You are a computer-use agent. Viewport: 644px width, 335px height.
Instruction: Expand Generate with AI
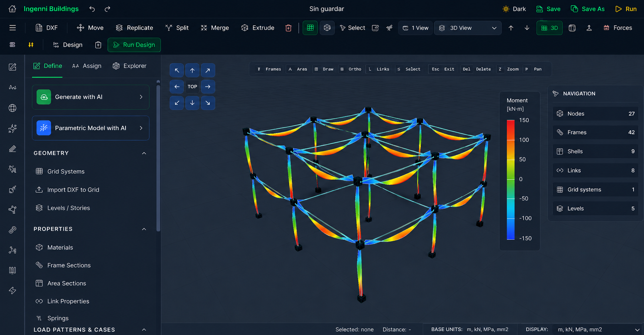[x=91, y=97]
